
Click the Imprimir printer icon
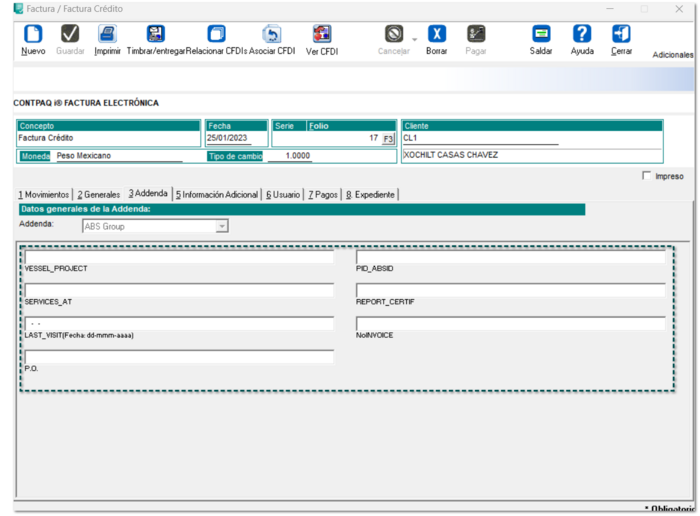107,35
